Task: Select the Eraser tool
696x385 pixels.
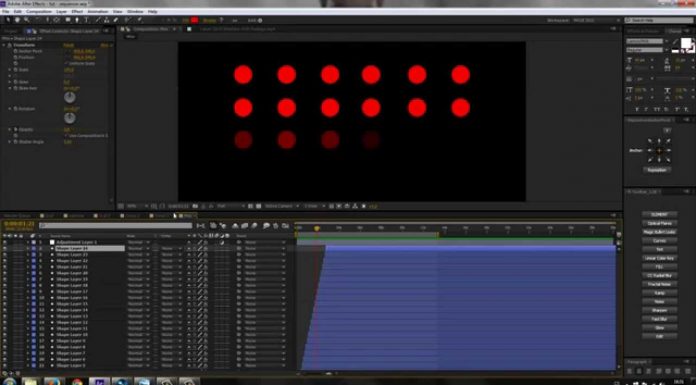Action: coord(116,20)
